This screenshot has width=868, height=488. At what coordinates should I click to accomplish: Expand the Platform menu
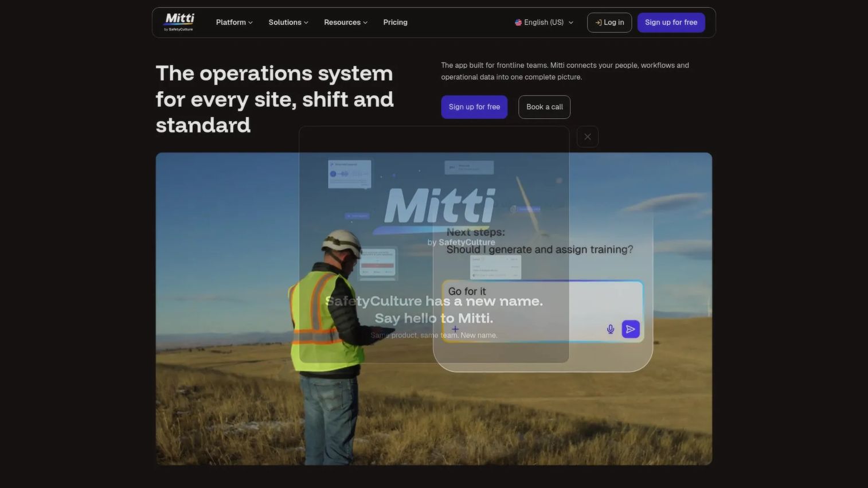(234, 22)
